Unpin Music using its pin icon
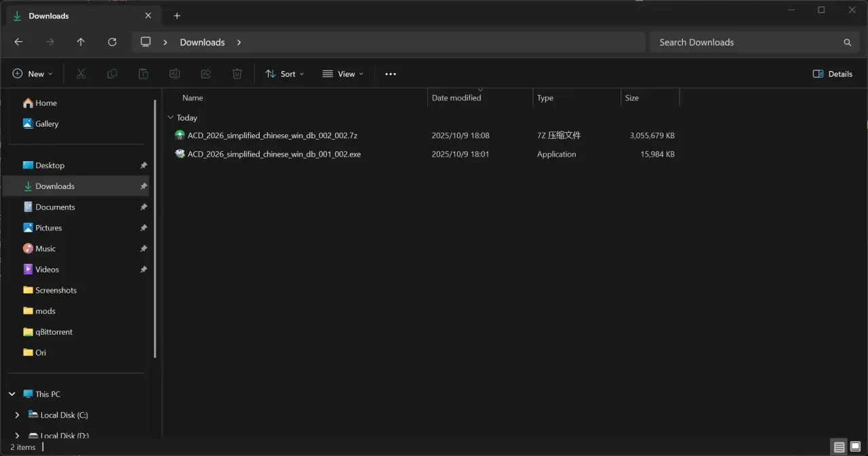868x456 pixels. pos(143,249)
